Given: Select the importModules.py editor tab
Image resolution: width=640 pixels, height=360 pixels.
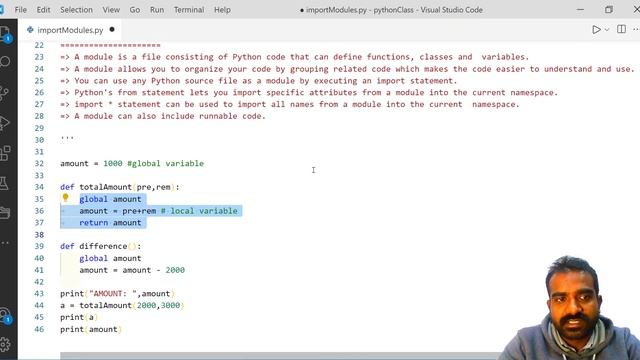Looking at the screenshot, I should (x=70, y=30).
